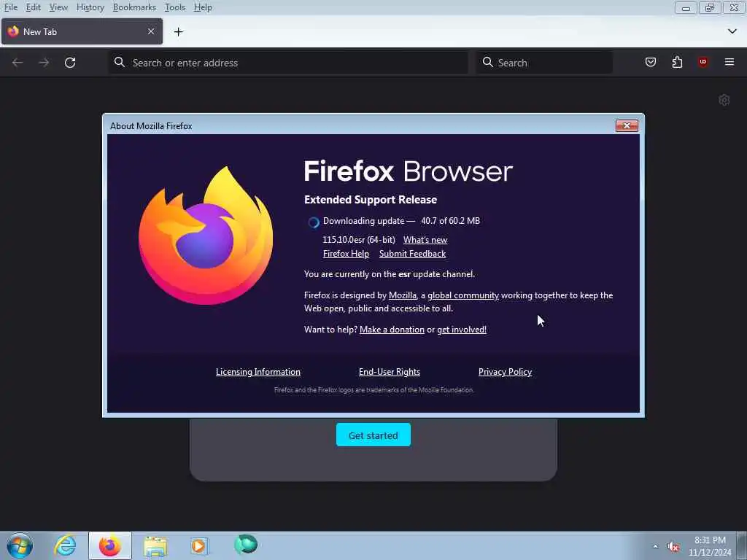Focus the Search or enter address bar
747x560 pixels.
pyautogui.click(x=288, y=63)
